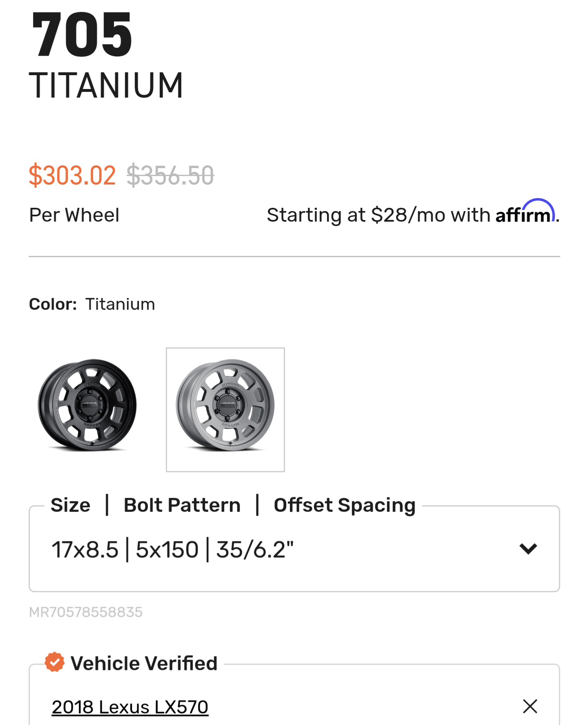Click the Vehicle Verified heading text
Screen dimensions: 588x725
point(144,663)
